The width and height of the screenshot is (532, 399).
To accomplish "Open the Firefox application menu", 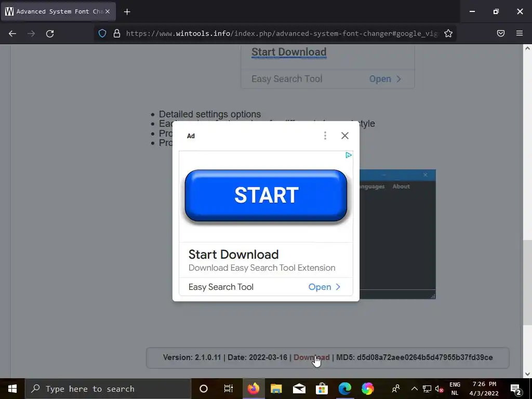I will [520, 33].
